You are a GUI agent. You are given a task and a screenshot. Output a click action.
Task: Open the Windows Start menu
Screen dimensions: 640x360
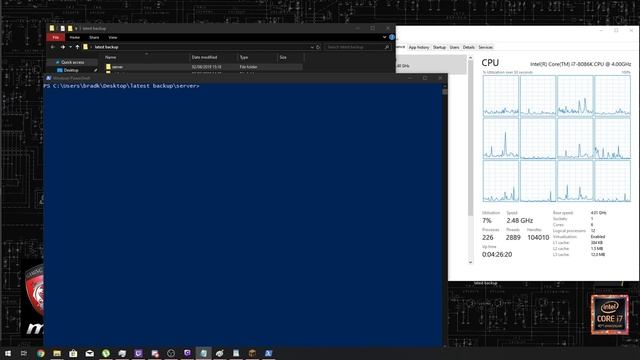[x=8, y=353]
